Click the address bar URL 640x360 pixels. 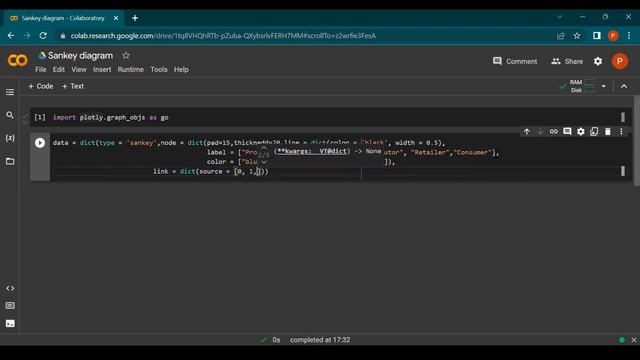click(223, 36)
